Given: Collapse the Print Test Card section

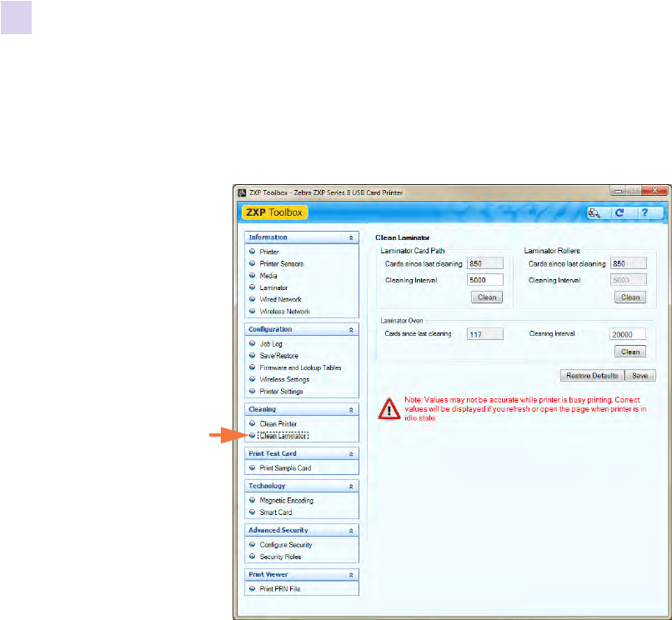Looking at the screenshot, I should (x=351, y=454).
